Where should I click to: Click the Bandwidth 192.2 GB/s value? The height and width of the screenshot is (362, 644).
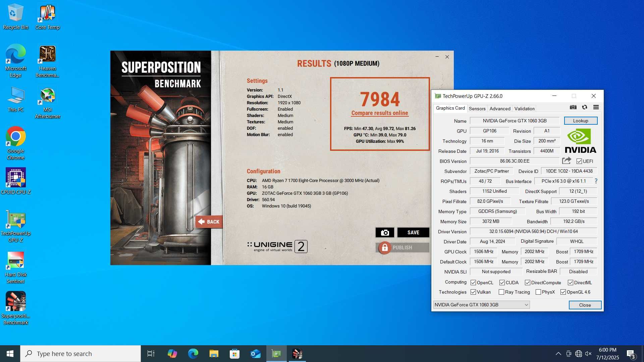pyautogui.click(x=574, y=221)
